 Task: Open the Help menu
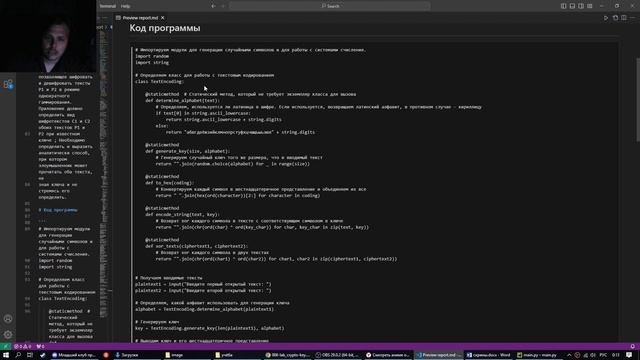tap(125, 6)
